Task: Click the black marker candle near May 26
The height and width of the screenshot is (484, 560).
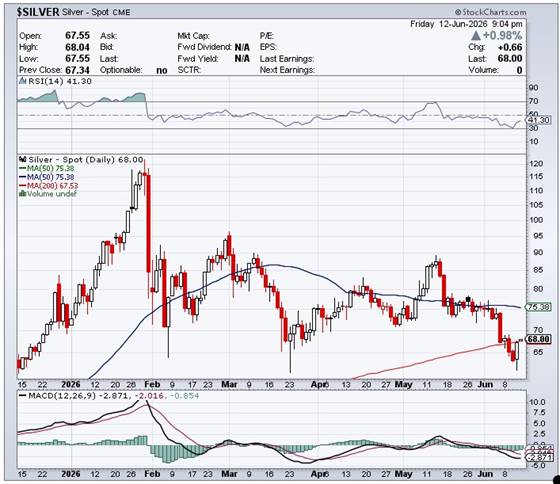Action: (x=468, y=299)
